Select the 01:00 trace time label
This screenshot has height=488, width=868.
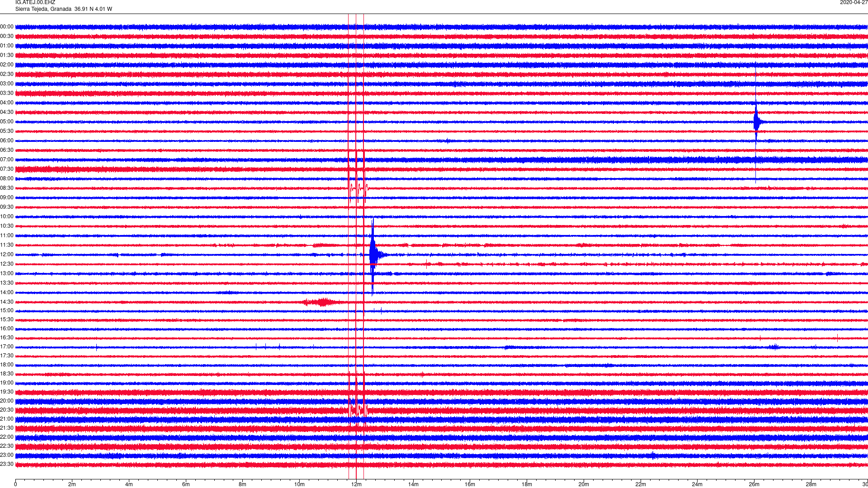[7, 46]
